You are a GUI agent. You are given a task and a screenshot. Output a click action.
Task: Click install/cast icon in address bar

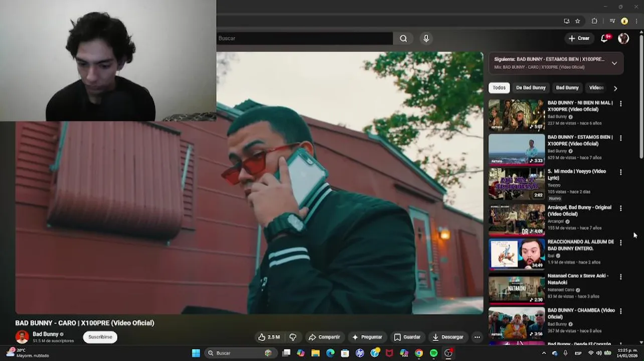pyautogui.click(x=567, y=21)
